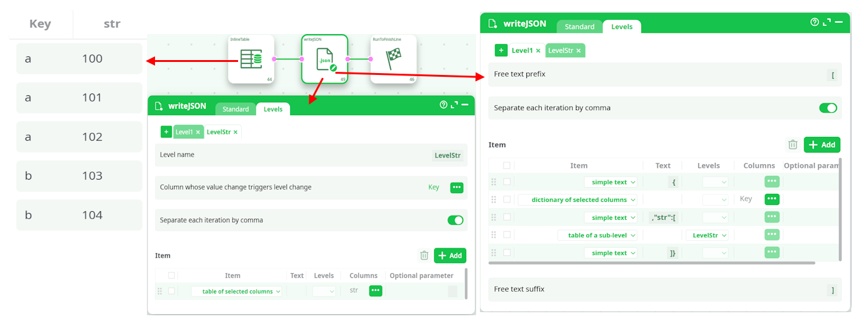Click Add button next to Free text prefix panel's trash
Screen dimensions: 868x327
(x=821, y=145)
